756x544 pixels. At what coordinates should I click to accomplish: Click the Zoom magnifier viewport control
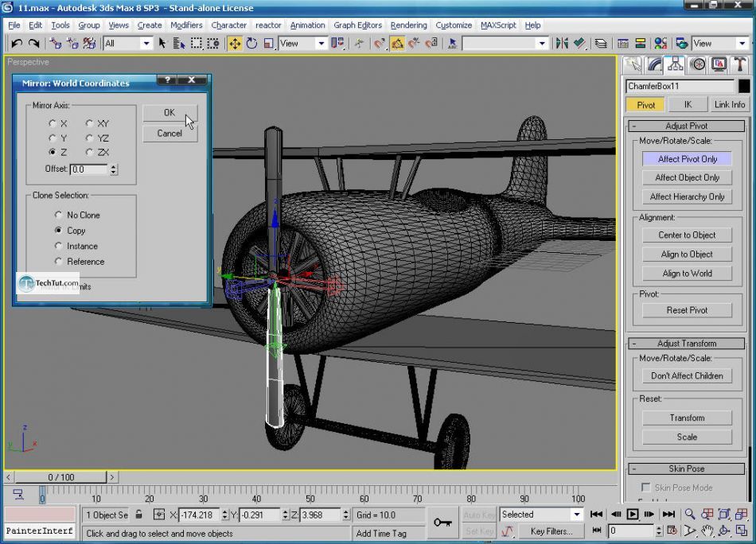(x=690, y=515)
